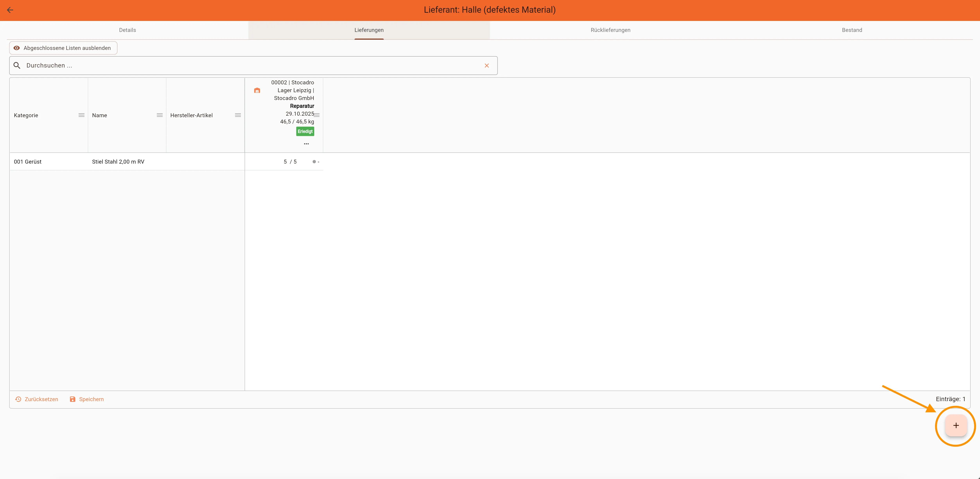Open the delivery column menu icon
Image resolution: width=980 pixels, height=479 pixels.
click(317, 115)
